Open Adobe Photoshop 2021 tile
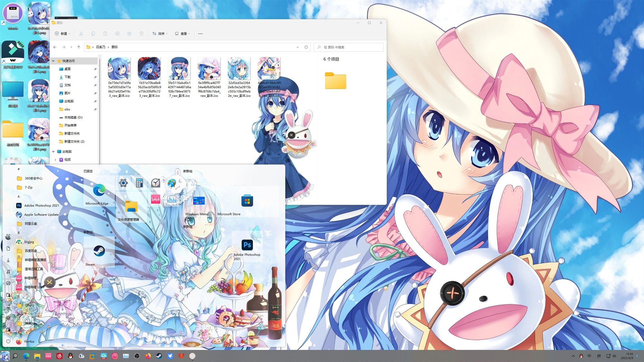 pos(247,245)
